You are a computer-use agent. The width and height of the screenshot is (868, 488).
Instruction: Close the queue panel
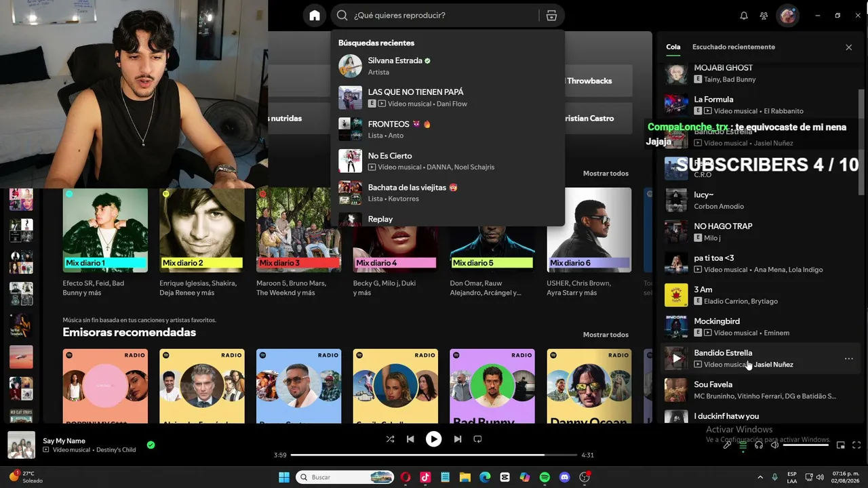pyautogui.click(x=848, y=47)
